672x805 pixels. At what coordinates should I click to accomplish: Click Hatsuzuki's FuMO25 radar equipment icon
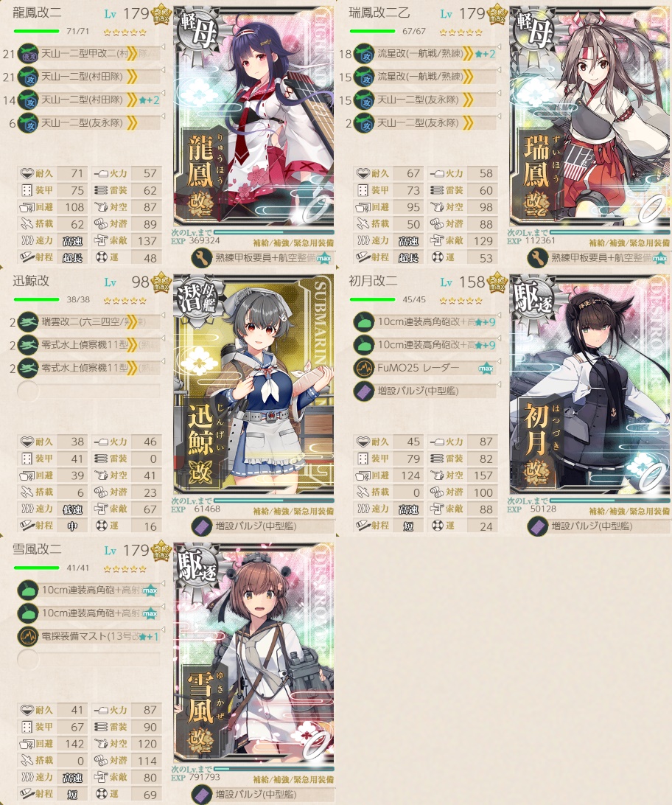pos(364,368)
